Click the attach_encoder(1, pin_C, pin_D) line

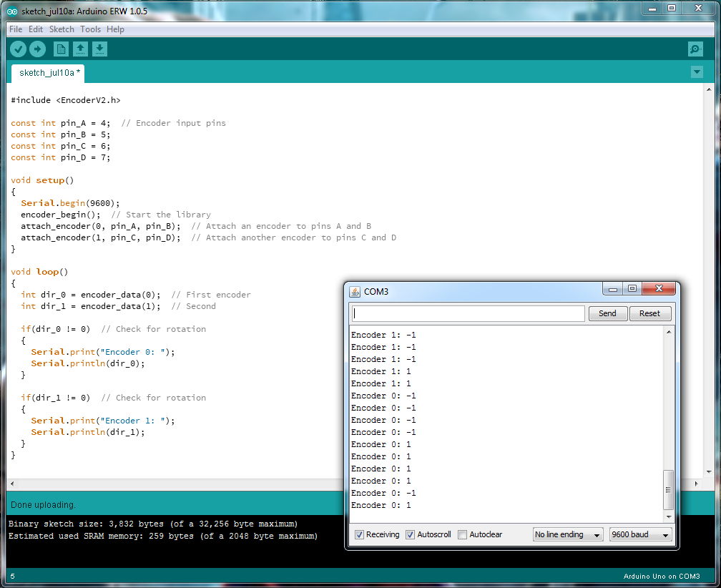point(208,237)
